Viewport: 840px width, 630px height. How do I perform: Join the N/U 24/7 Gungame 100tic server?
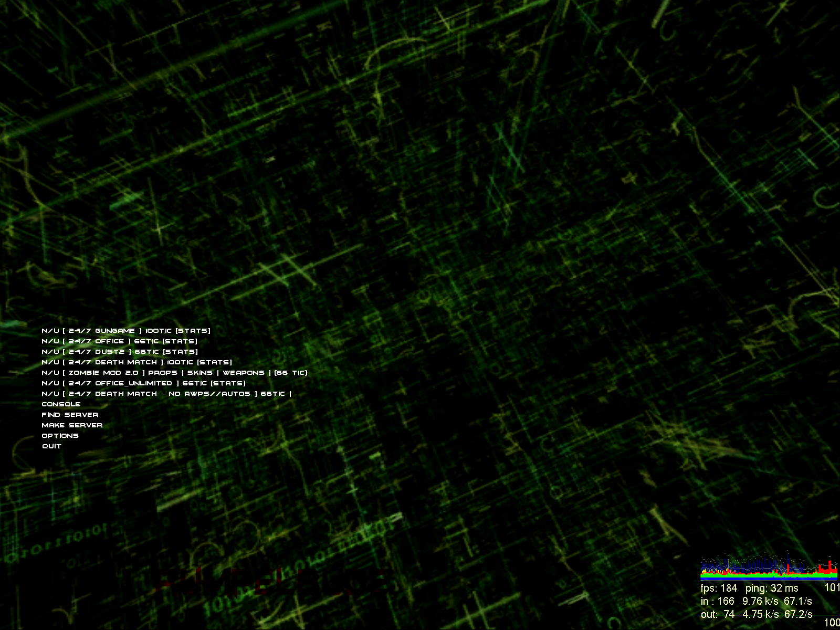click(126, 331)
